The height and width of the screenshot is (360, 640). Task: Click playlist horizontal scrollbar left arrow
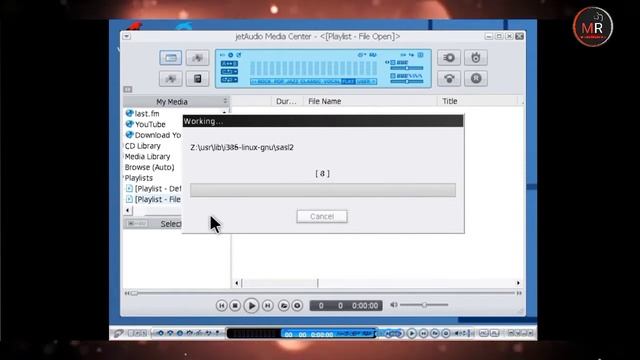click(x=237, y=283)
